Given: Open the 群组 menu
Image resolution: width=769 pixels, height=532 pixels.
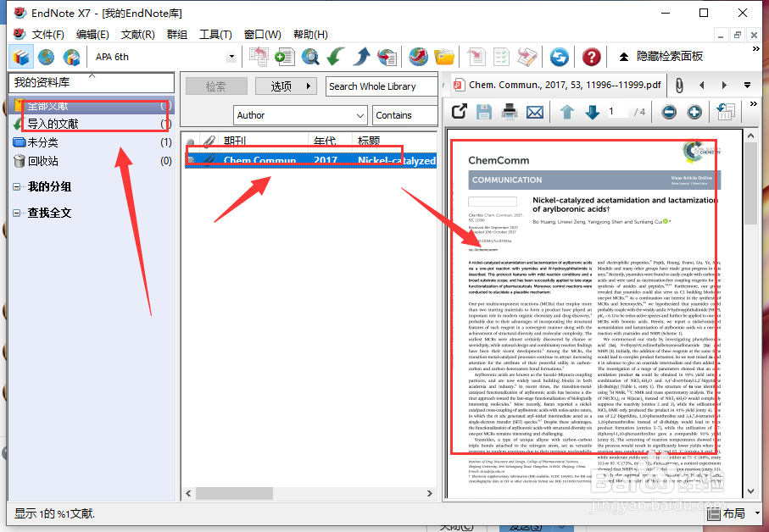Looking at the screenshot, I should click(x=177, y=34).
